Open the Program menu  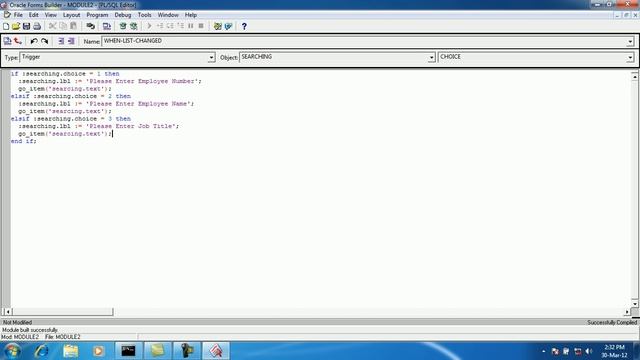97,15
